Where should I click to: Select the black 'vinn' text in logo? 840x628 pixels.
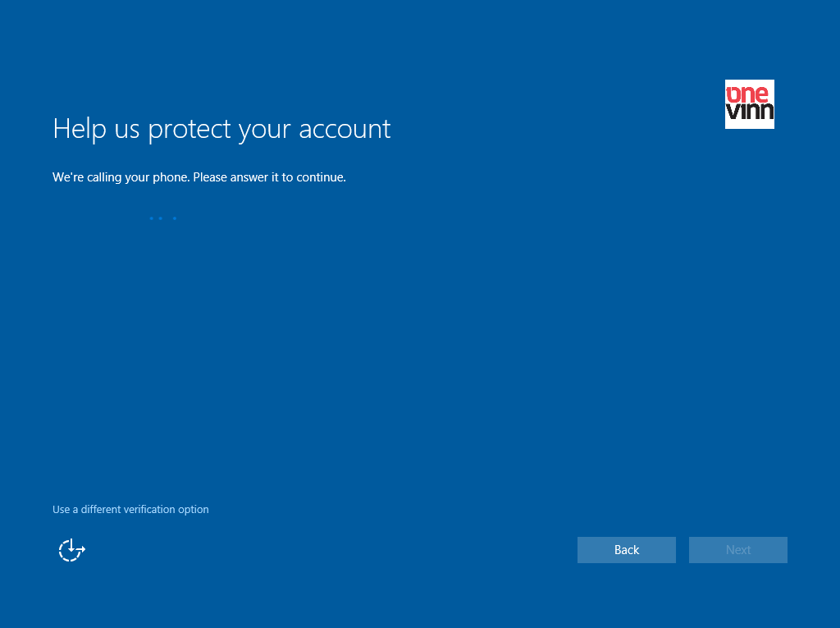pyautogui.click(x=749, y=112)
